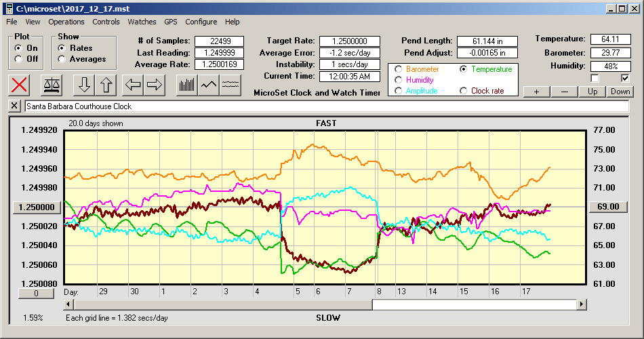This screenshot has width=644, height=339.
Task: Click the Pend Length field
Action: tap(487, 41)
